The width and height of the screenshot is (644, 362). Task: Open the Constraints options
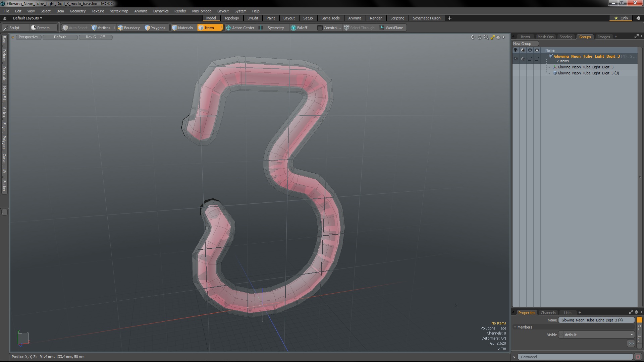coord(329,28)
